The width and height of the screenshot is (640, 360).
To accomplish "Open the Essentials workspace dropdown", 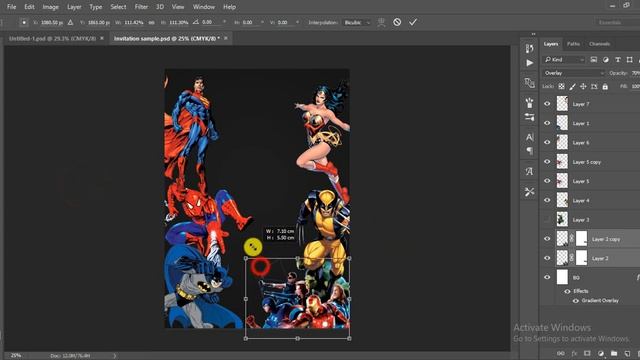I will click(617, 22).
